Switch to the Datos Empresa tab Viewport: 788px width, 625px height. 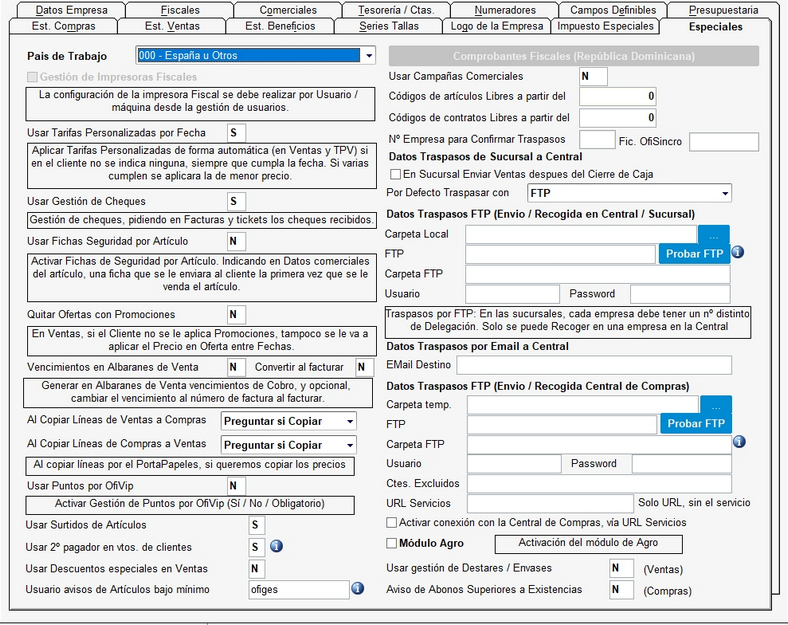[x=71, y=10]
